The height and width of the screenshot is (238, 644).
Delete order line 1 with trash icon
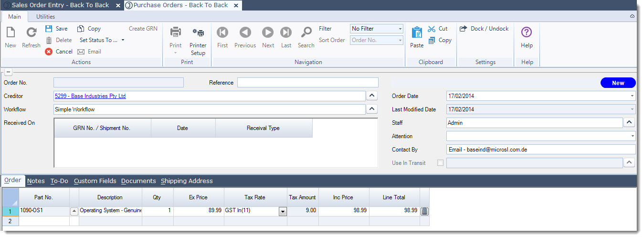[424, 211]
